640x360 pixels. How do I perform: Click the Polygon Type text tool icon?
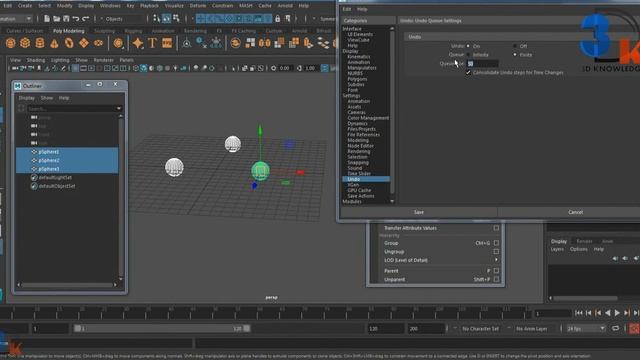coord(152,43)
